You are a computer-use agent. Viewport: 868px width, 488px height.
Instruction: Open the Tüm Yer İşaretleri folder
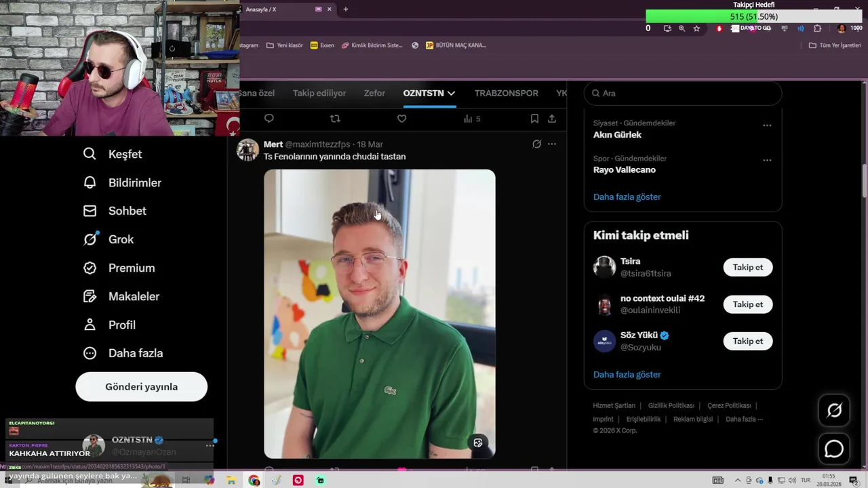click(x=835, y=45)
